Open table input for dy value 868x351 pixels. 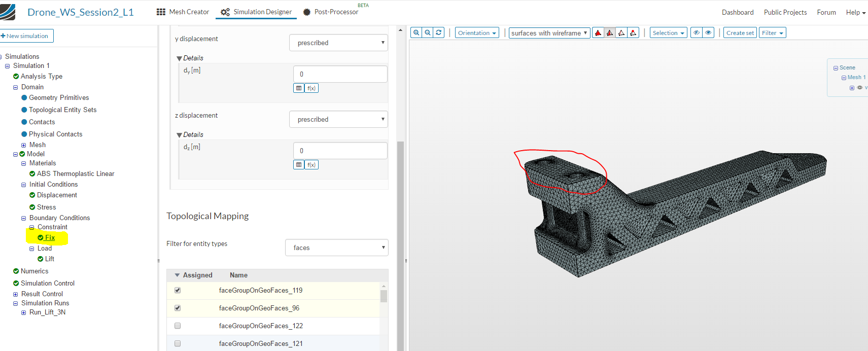point(299,88)
